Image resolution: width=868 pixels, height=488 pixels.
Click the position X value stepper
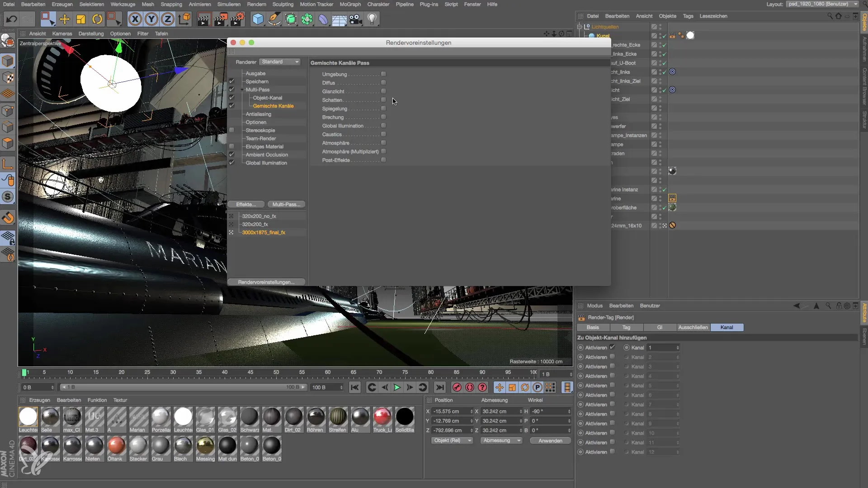[472, 412]
